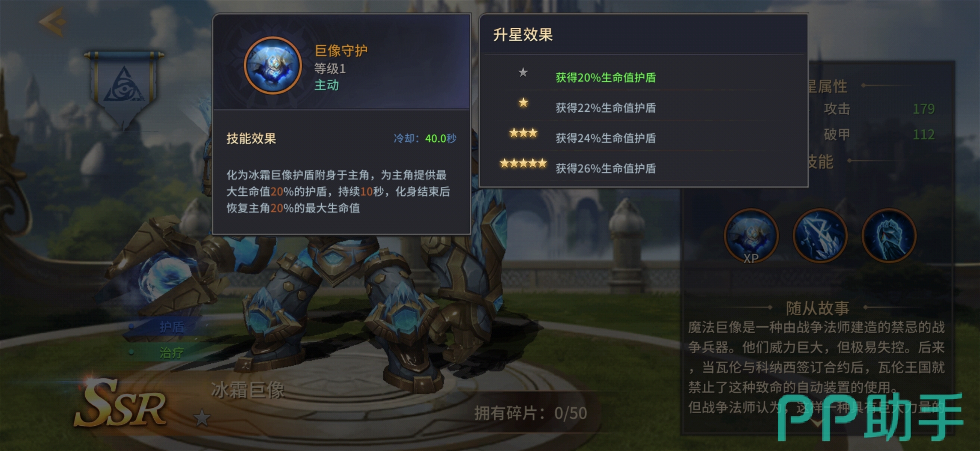Tap the 冷却 40.0秒 cooldown label
Screen dimensions: 980x451
click(425, 138)
